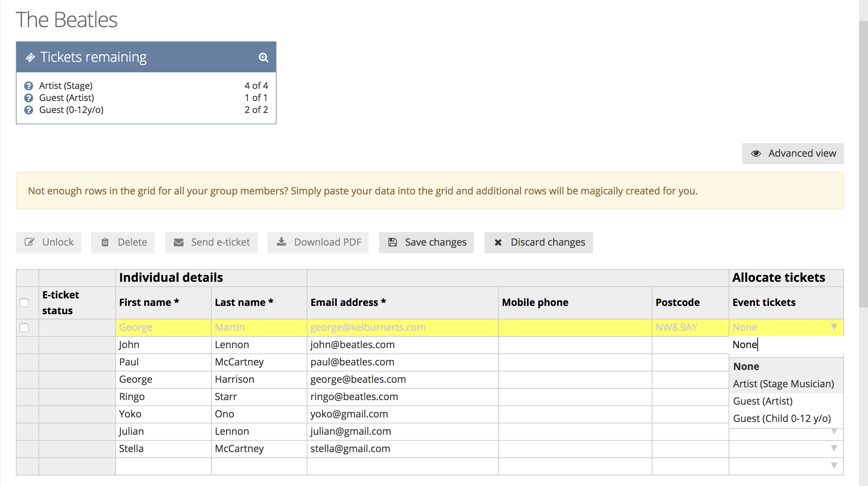
Task: Click the yoko@gmail.com email cell
Action: pos(402,414)
